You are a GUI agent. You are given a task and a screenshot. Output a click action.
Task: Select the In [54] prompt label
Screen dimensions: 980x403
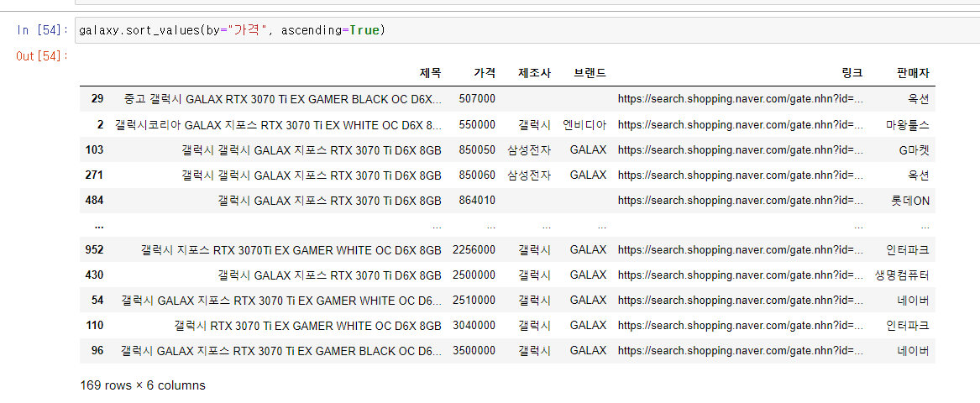[43, 30]
